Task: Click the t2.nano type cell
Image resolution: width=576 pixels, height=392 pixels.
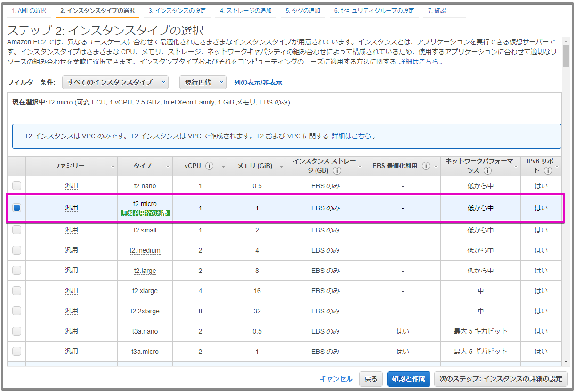Action: (145, 186)
